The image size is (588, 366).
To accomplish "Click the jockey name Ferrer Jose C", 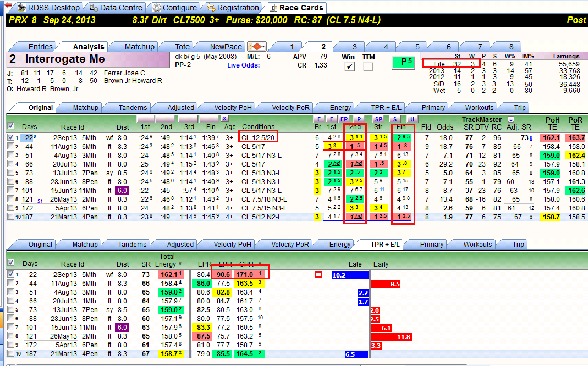I will 124,73.
